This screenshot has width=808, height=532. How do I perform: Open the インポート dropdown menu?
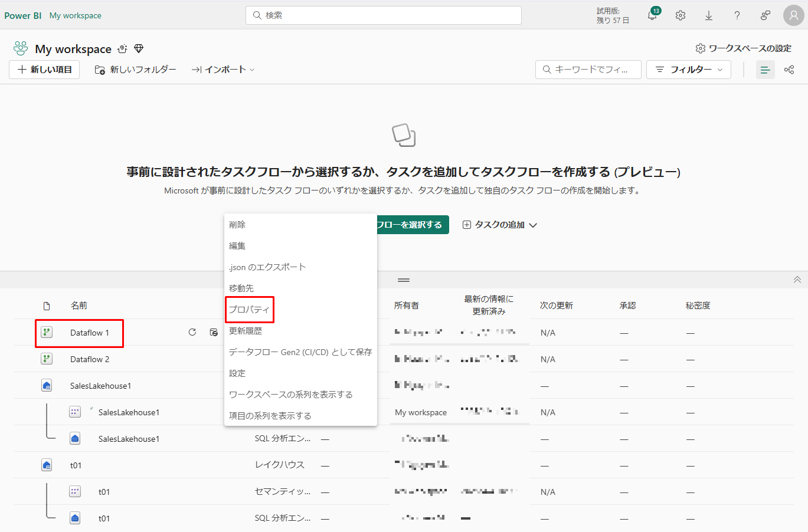pos(223,70)
